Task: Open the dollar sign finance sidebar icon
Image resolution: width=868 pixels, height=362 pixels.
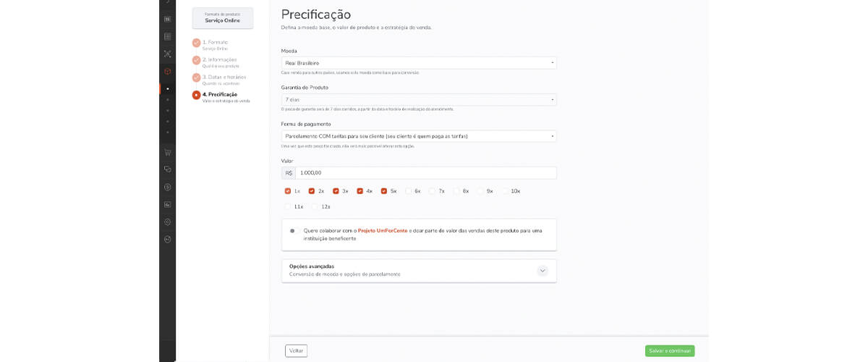Action: click(x=167, y=187)
